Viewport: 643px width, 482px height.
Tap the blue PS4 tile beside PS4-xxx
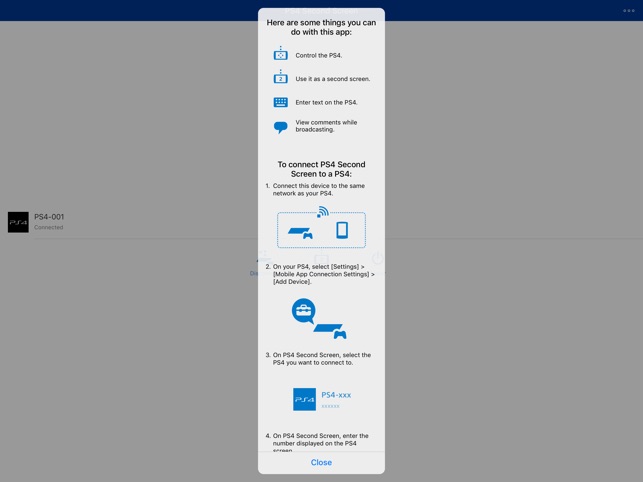pos(304,399)
